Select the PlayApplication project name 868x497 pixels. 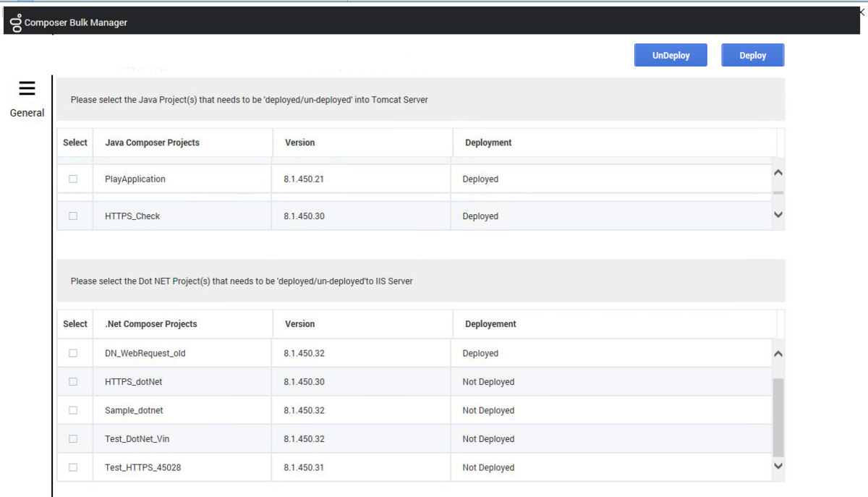pos(135,179)
